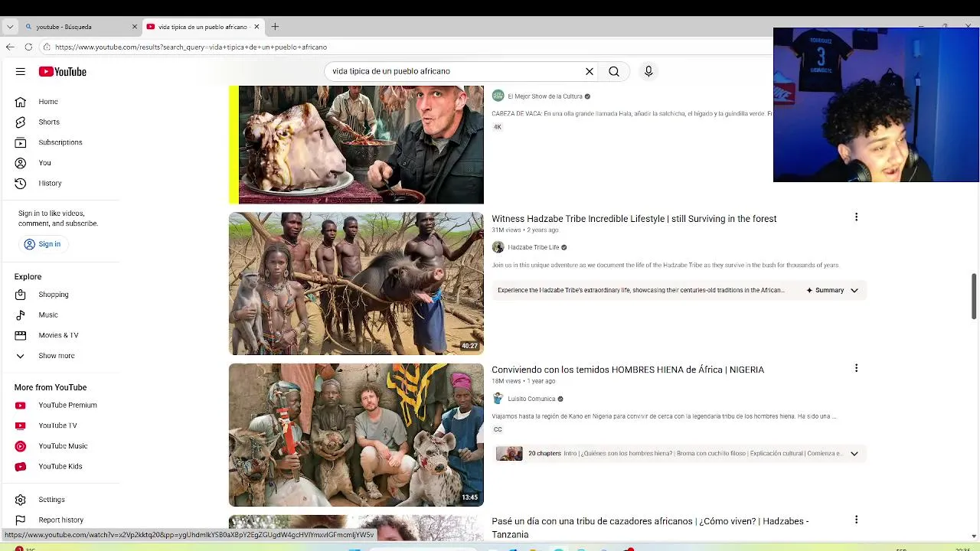Click the 40:27 duration on Hadzabe thumbnail

coord(469,346)
